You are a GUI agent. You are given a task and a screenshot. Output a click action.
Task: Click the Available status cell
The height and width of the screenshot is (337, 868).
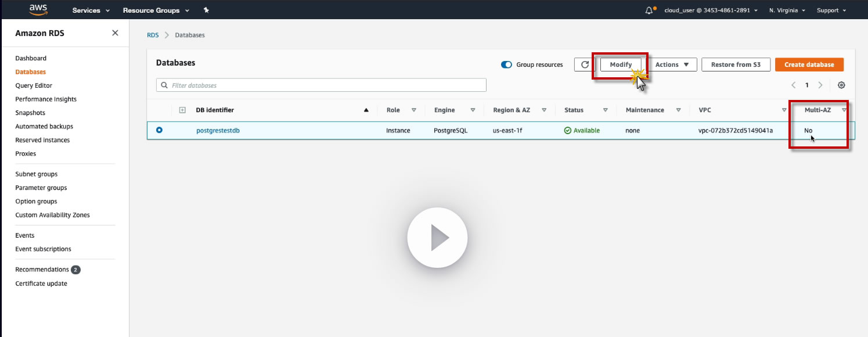coord(582,130)
